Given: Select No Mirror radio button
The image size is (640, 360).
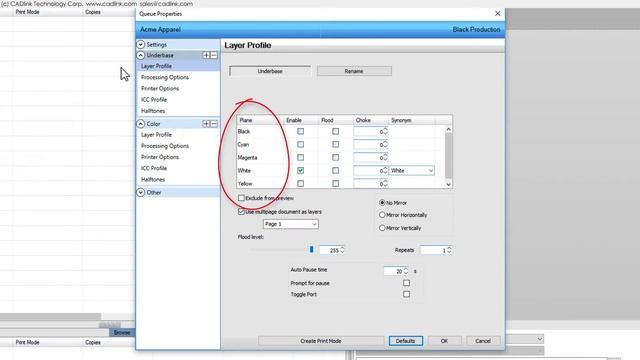Looking at the screenshot, I should 382,202.
